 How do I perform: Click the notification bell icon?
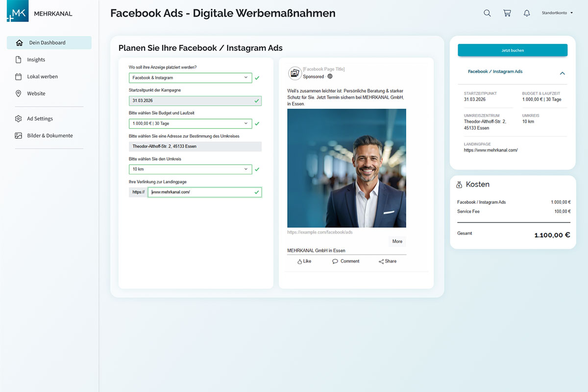527,13
